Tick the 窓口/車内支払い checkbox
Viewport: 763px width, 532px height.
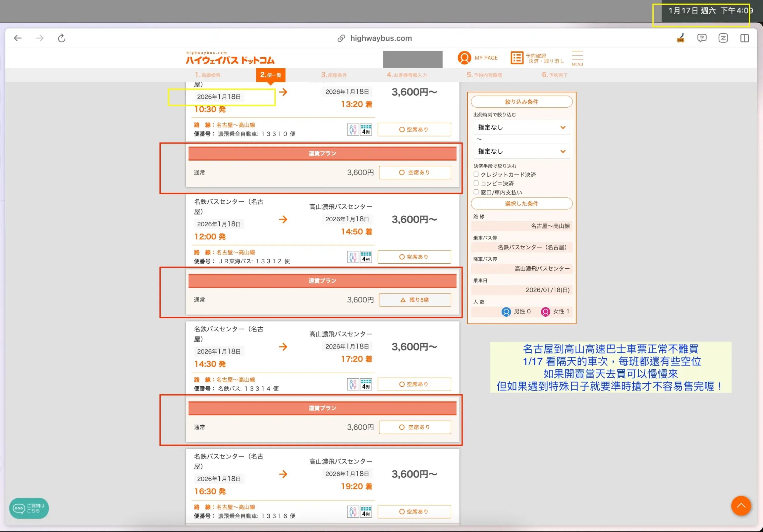(476, 192)
